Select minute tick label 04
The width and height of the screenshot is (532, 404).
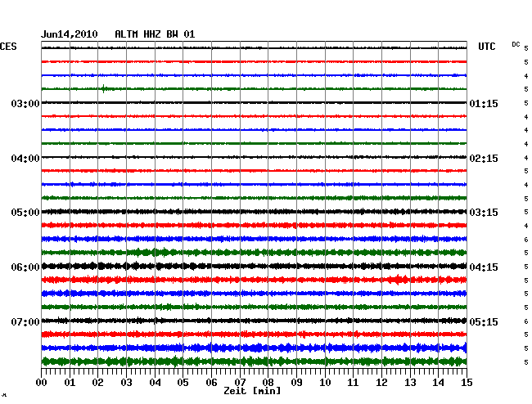click(x=155, y=382)
